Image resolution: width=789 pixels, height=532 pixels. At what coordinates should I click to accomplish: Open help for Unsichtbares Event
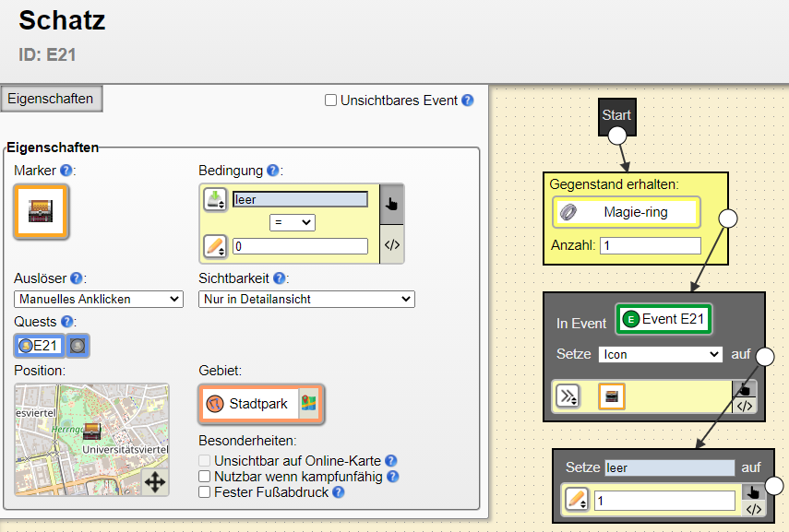pyautogui.click(x=468, y=100)
